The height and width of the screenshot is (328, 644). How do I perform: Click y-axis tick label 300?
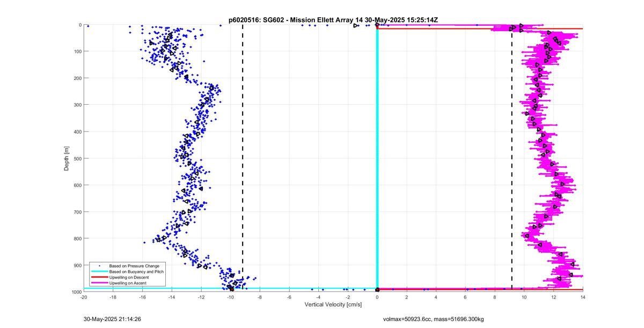77,105
